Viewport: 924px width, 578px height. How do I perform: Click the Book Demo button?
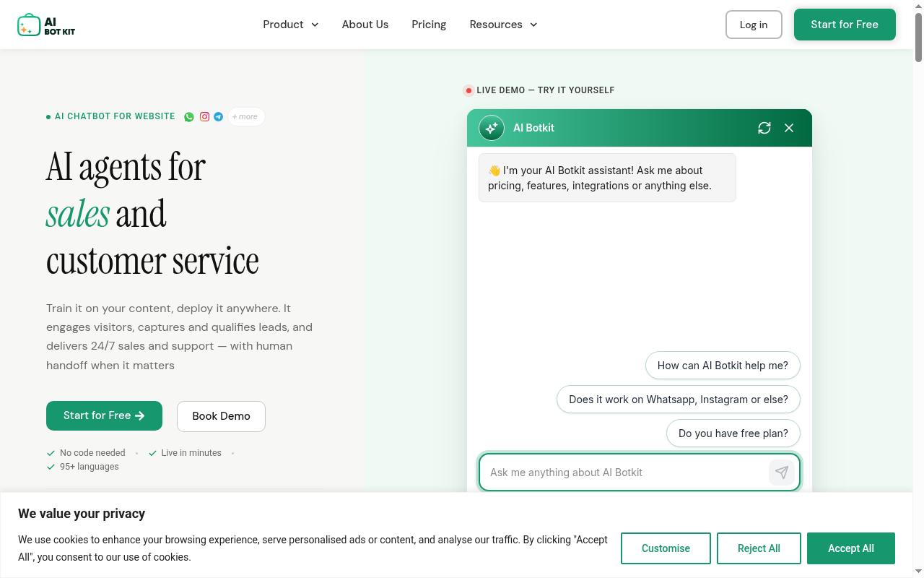point(221,416)
